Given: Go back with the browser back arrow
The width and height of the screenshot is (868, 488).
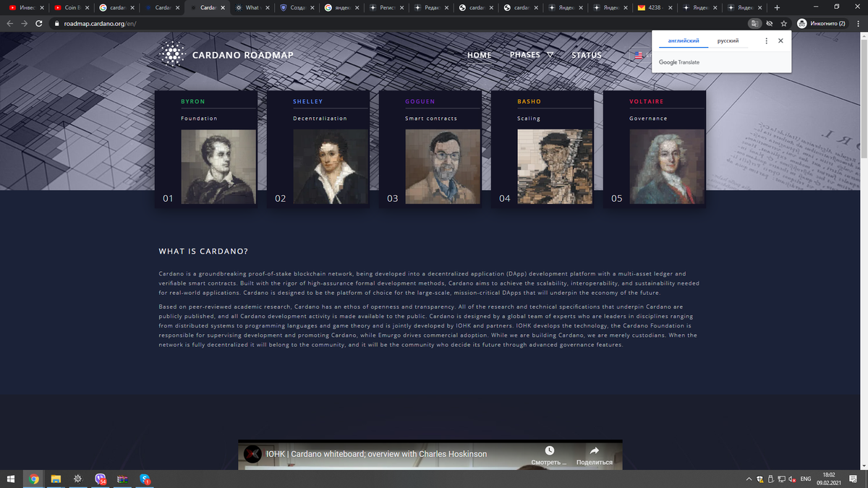Looking at the screenshot, I should 10,23.
